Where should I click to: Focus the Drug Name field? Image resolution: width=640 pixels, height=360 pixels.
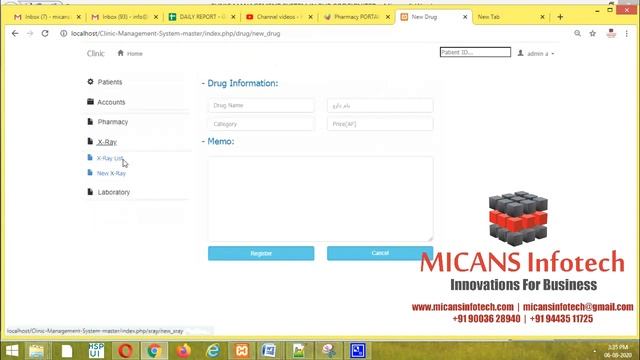(x=261, y=105)
